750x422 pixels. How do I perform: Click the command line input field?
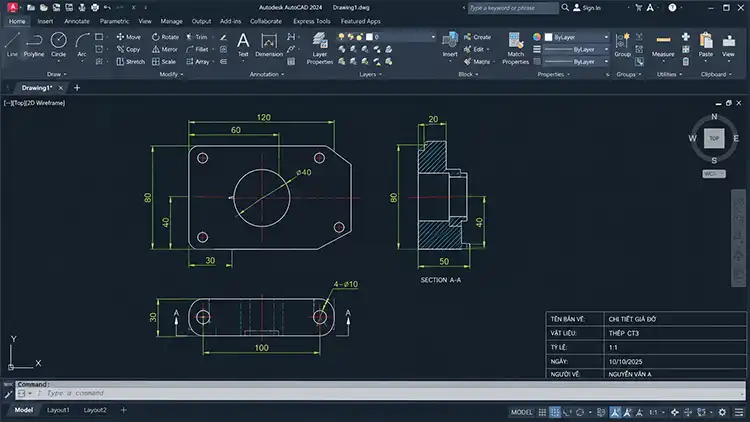380,393
